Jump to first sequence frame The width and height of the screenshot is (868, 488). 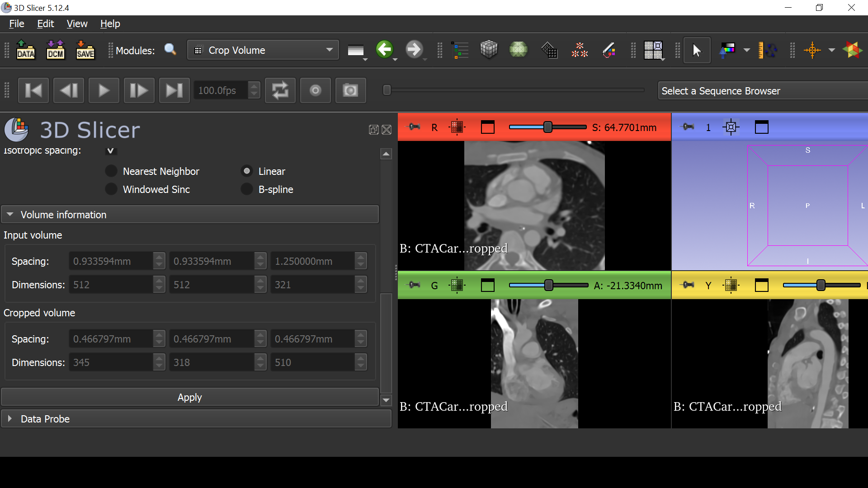coord(33,90)
